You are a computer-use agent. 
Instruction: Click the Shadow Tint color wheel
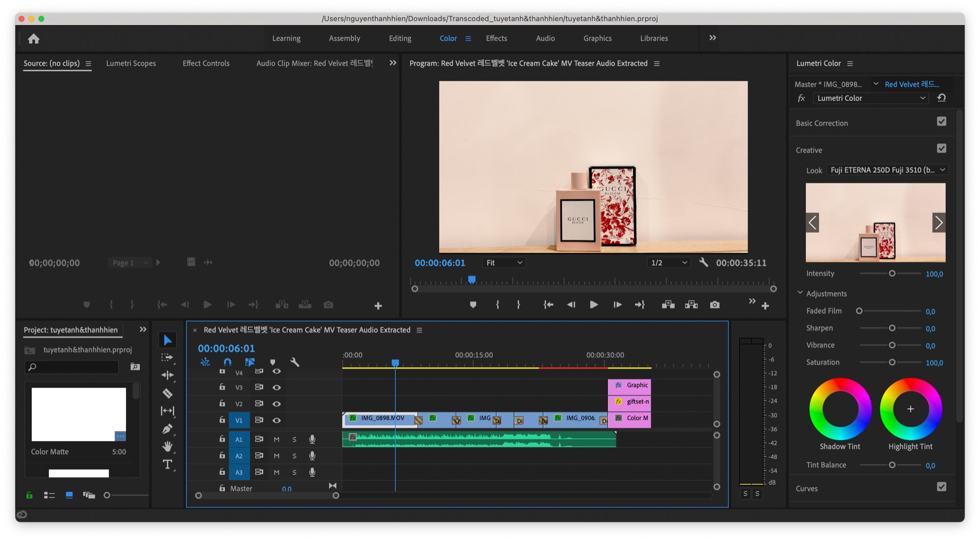tap(840, 409)
